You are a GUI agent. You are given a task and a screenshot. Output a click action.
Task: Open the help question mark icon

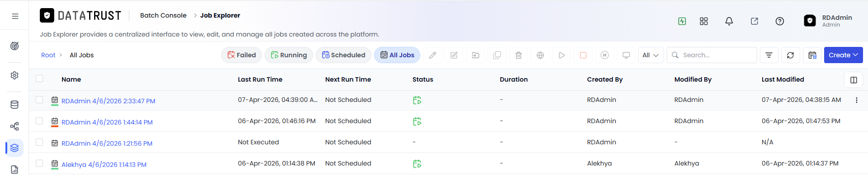pyautogui.click(x=780, y=21)
